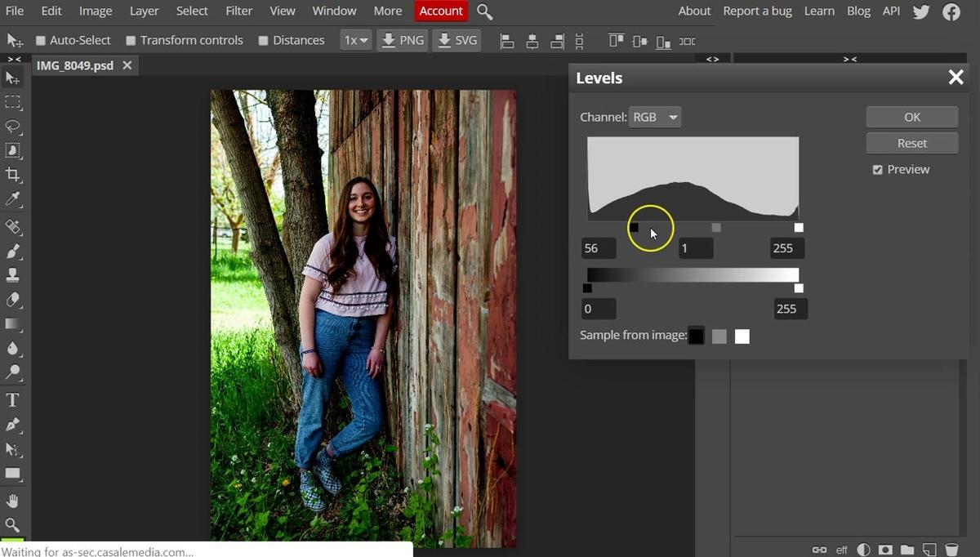Toggle the Transform controls checkbox
This screenshot has height=557, width=980.
131,41
